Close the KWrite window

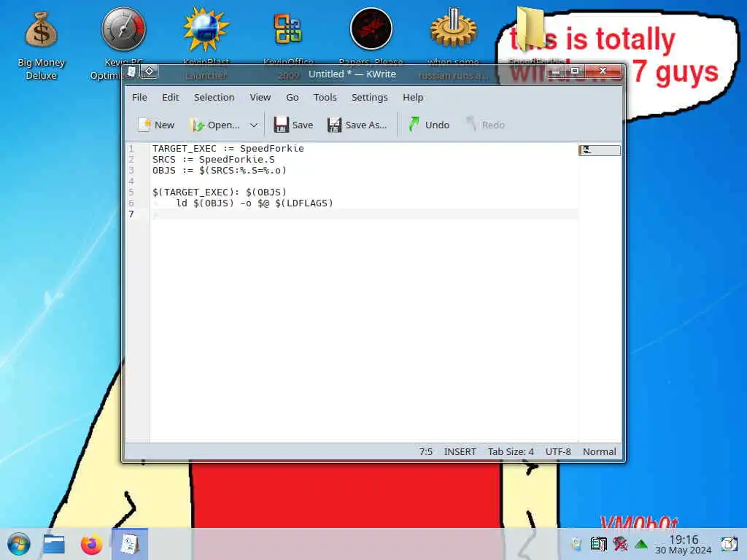pyautogui.click(x=603, y=71)
